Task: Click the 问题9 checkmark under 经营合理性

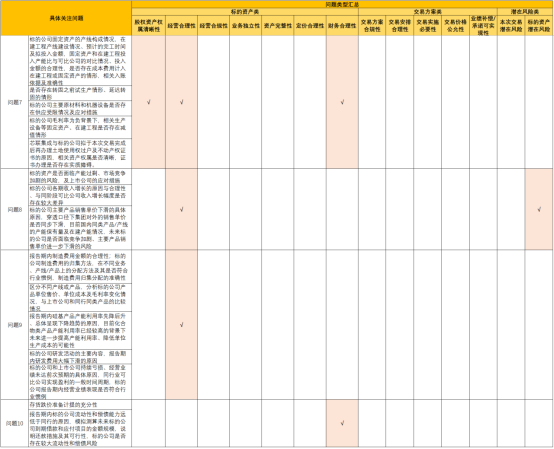Action: [x=181, y=325]
